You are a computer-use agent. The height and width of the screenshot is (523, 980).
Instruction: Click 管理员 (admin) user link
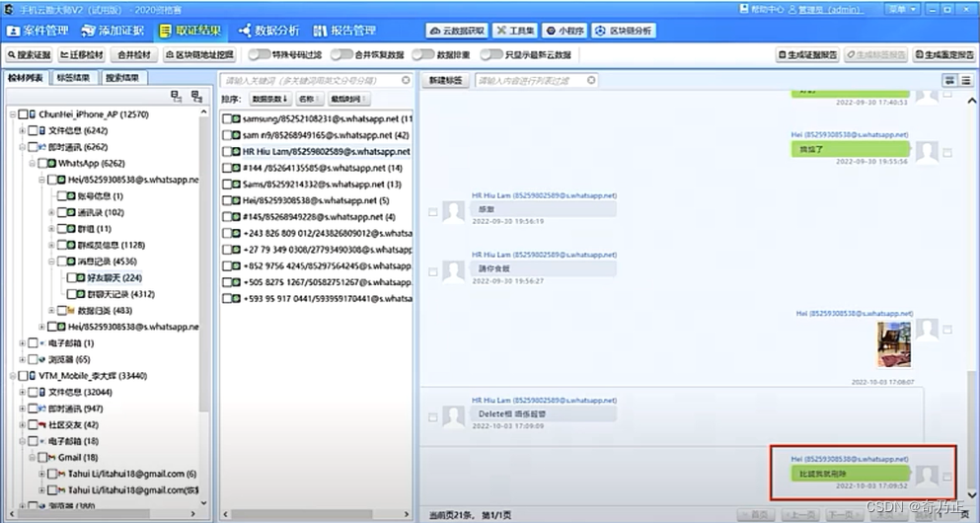[x=826, y=9]
